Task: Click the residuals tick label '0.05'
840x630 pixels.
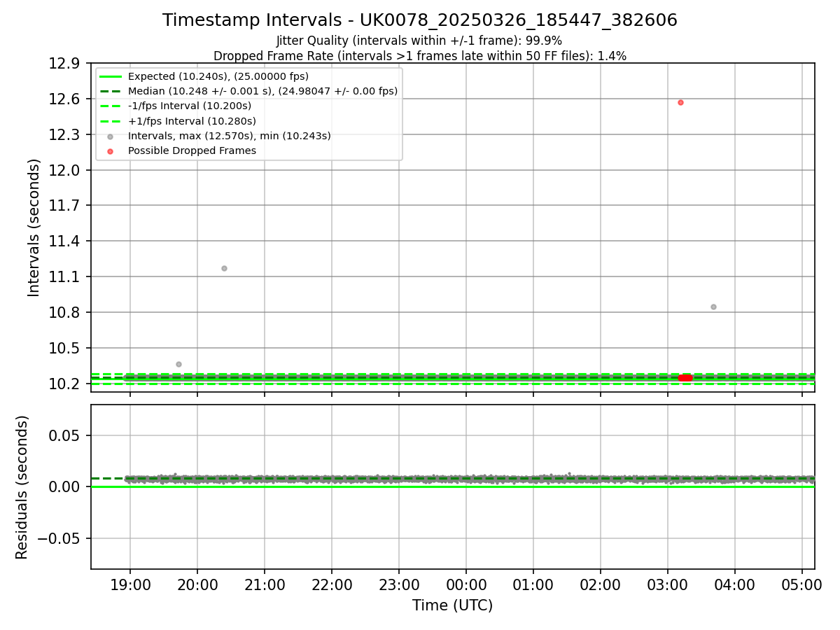Action: point(66,435)
